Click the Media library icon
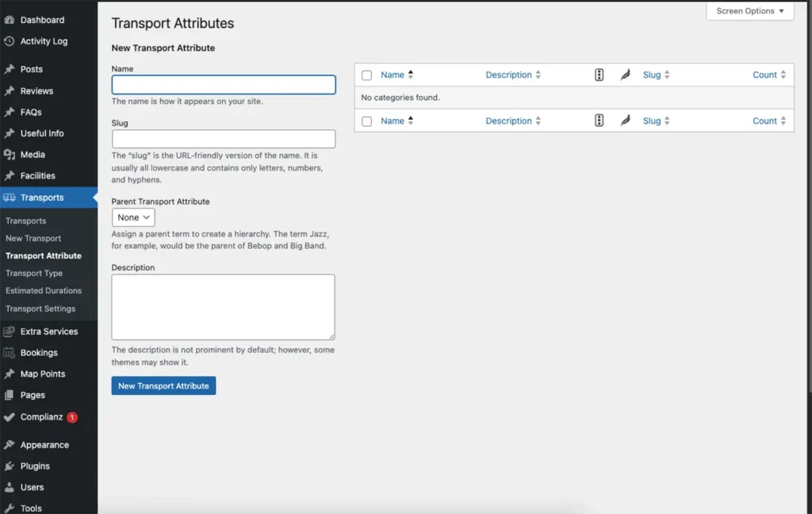Image resolution: width=812 pixels, height=514 pixels. tap(10, 155)
